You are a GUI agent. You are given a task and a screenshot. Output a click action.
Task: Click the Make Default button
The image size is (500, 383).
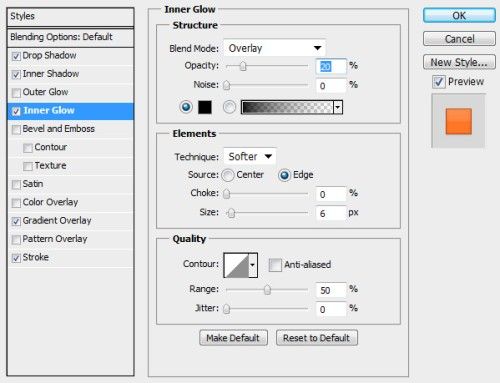(x=233, y=338)
